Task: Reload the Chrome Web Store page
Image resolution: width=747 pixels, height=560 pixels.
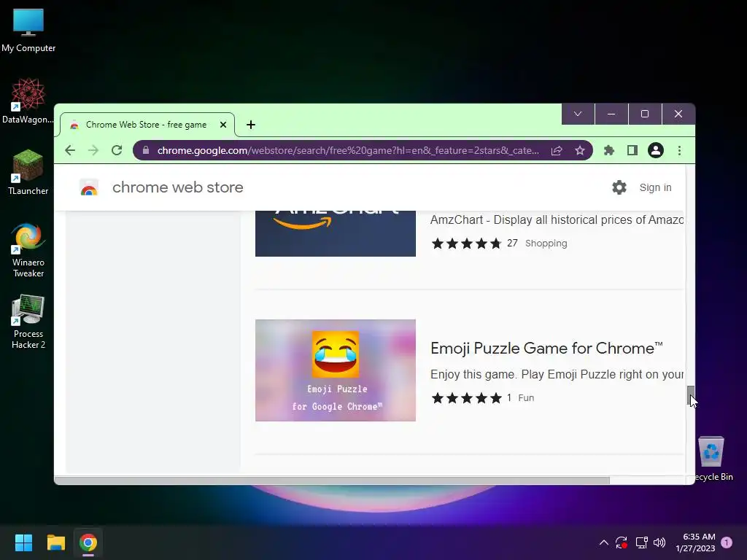Action: point(117,150)
